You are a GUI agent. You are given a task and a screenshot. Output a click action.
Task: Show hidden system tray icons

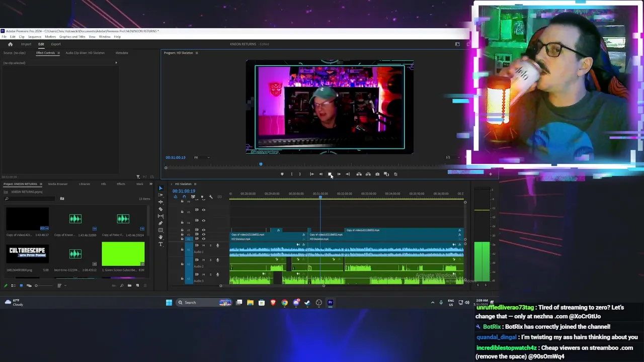click(x=433, y=303)
